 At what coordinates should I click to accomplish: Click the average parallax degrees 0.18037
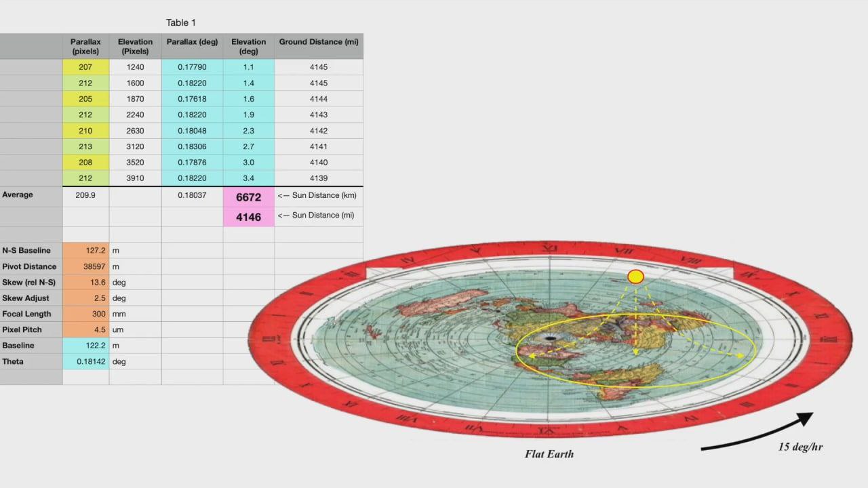(193, 197)
